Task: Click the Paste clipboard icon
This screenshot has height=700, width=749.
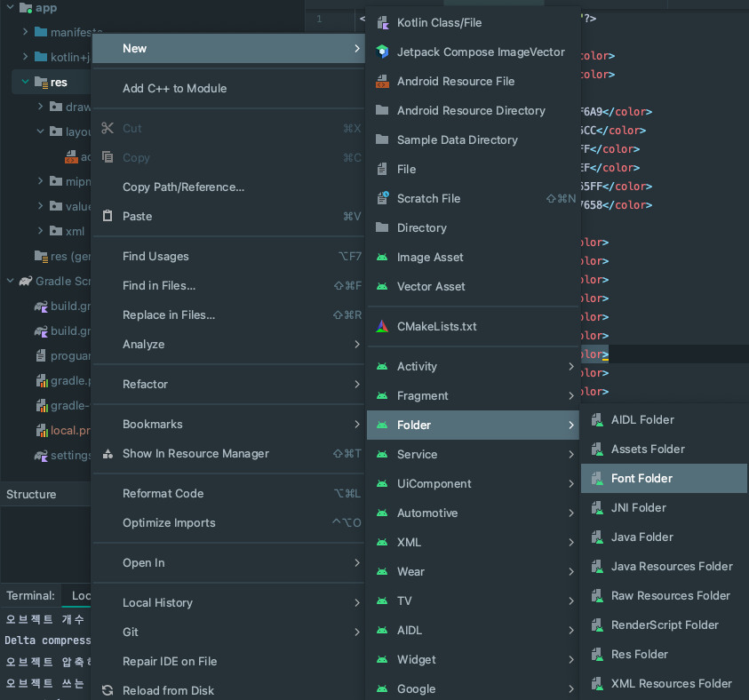Action: [108, 216]
